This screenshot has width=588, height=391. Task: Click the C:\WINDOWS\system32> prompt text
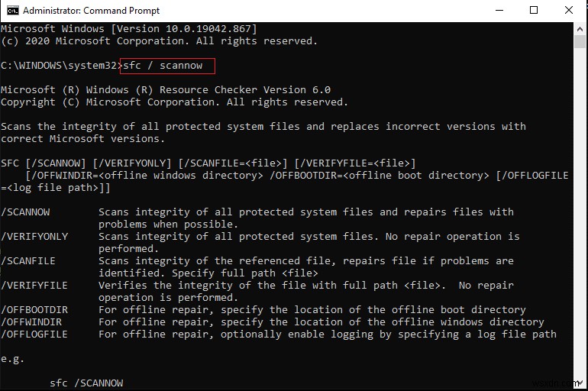[x=60, y=66]
